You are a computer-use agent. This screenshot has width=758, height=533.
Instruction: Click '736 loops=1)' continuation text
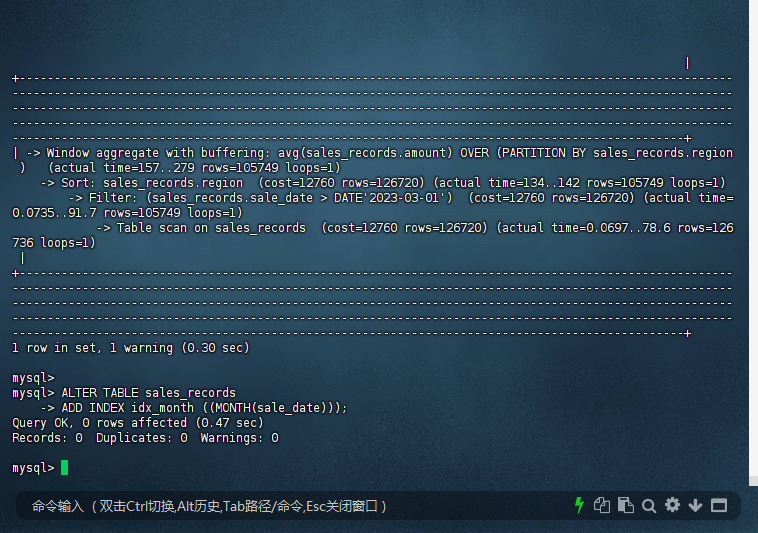click(54, 243)
